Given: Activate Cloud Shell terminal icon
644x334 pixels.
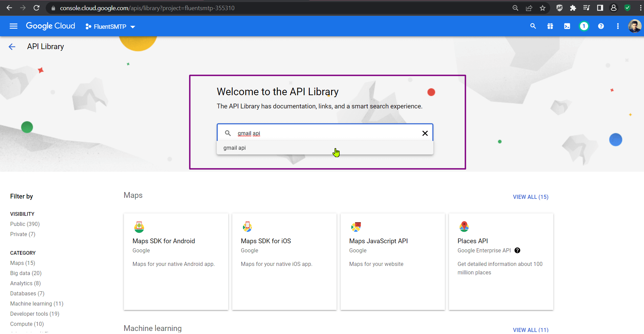Looking at the screenshot, I should pyautogui.click(x=567, y=26).
